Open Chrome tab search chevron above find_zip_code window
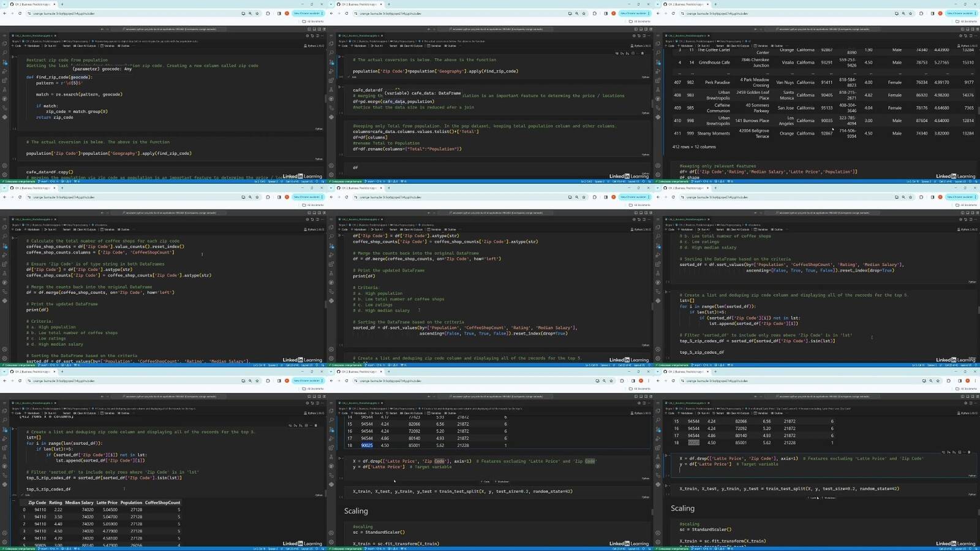980x551 pixels. tap(4, 4)
